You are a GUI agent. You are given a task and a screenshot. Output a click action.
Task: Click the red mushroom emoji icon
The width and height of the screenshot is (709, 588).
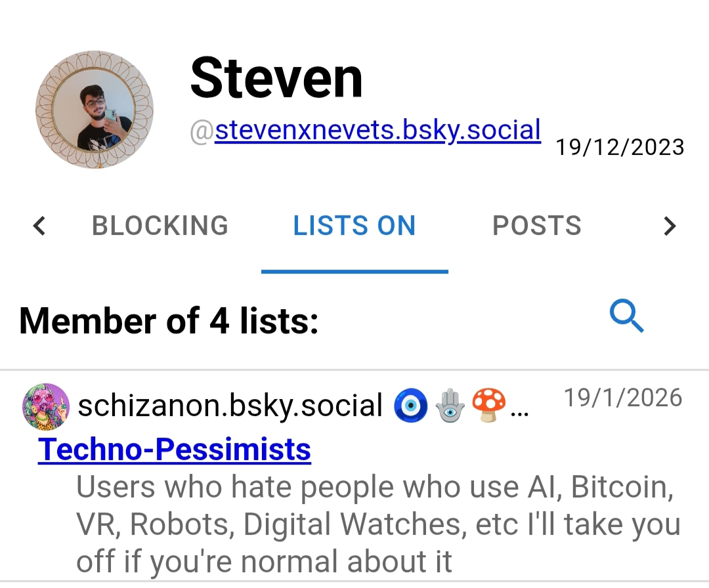coord(489,406)
